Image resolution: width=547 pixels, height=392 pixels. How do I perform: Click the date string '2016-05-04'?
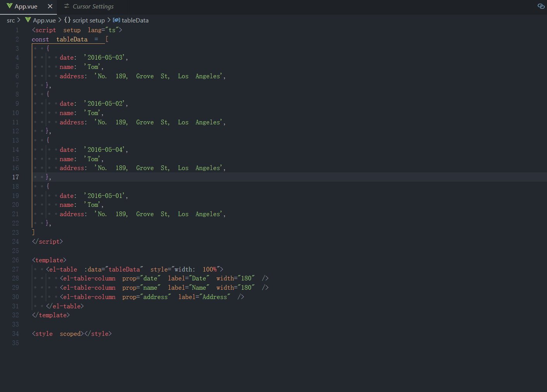point(105,150)
